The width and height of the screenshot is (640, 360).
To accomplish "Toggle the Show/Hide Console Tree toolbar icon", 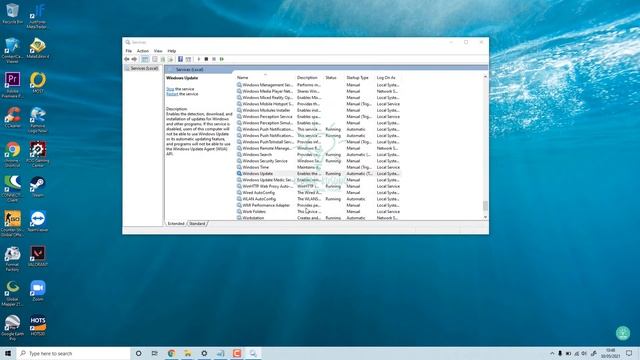I will pos(145,59).
